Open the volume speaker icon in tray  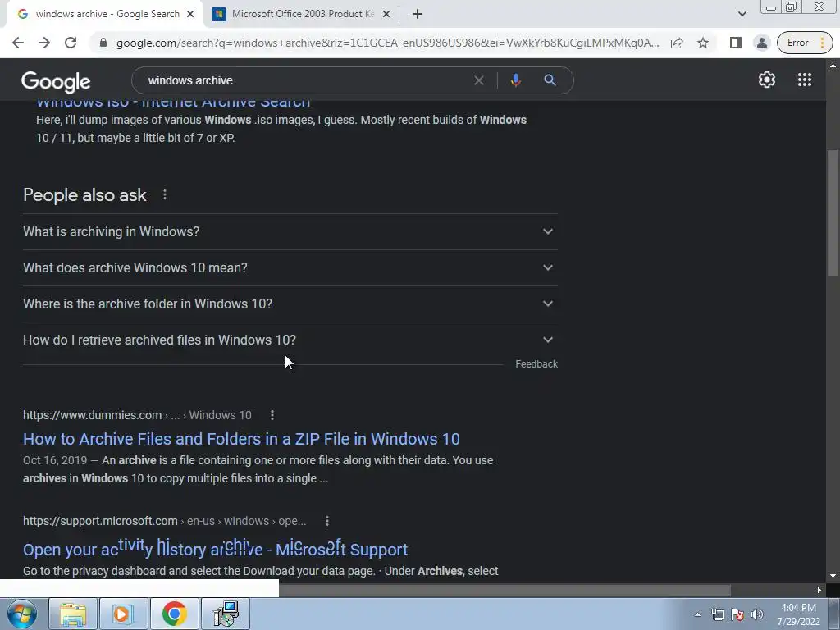[x=756, y=614]
